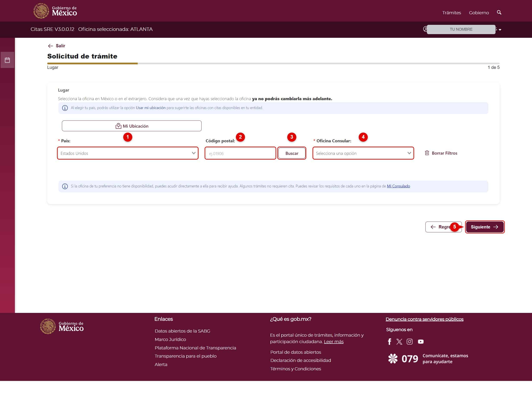Click the Leer más link
This screenshot has height=393, width=532.
[333, 341]
